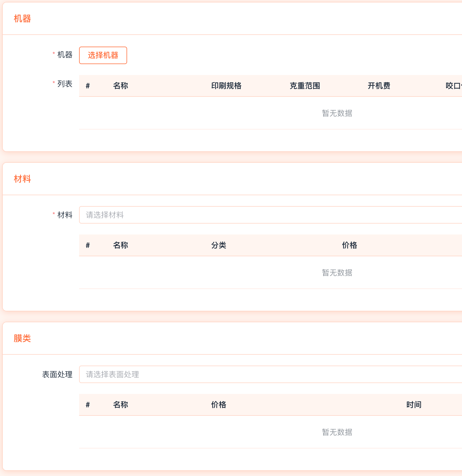Viewport: 462px width, 476px height.
Task: Open the 请选择表面处理 dropdown
Action: click(x=270, y=374)
